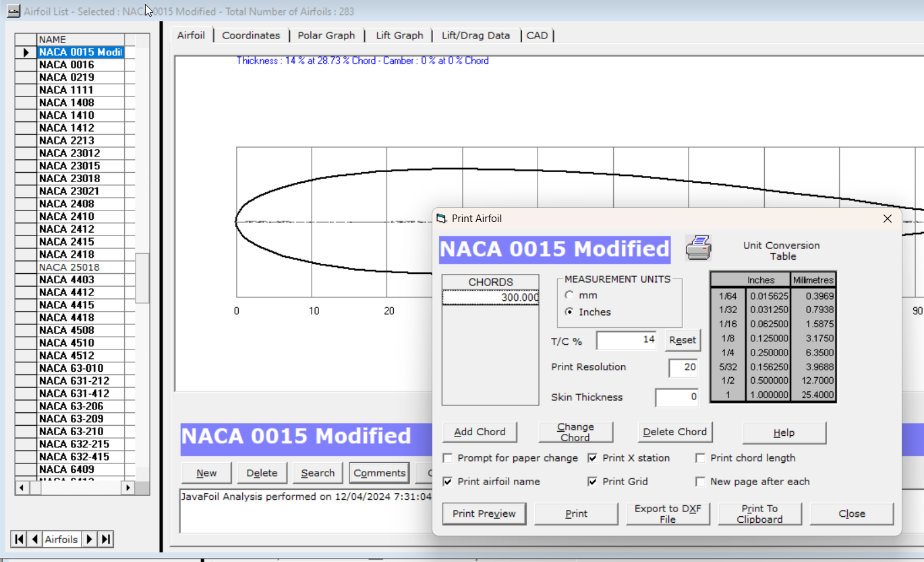Enable Print chord length checkbox
The height and width of the screenshot is (562, 924).
701,458
